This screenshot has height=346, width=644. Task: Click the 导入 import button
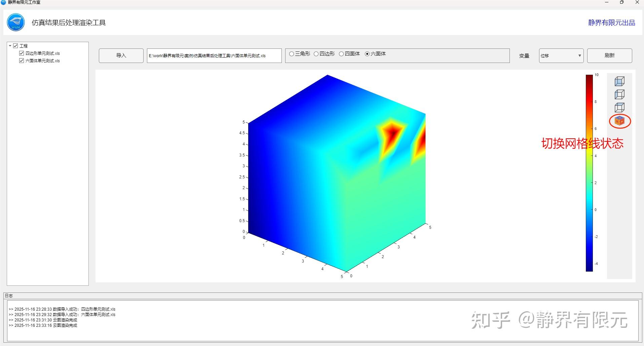(121, 56)
